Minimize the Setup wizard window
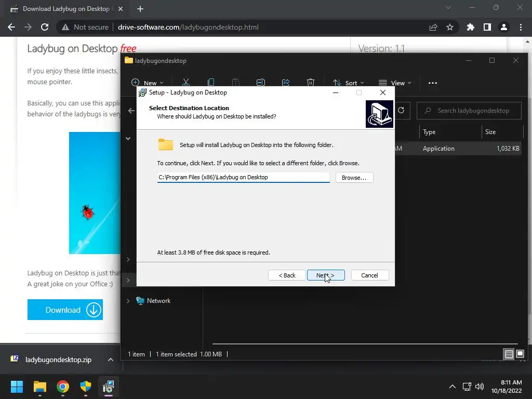This screenshot has width=532, height=399. tap(336, 92)
